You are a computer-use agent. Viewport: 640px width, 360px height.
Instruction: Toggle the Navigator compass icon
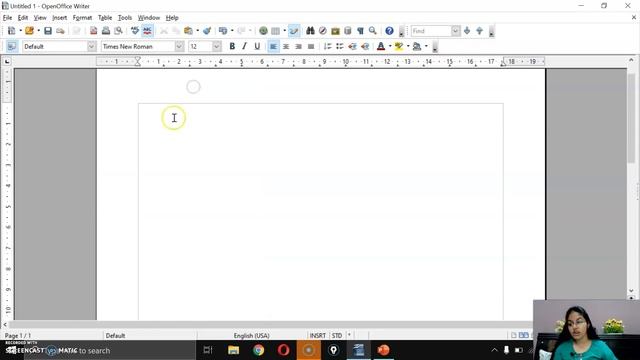click(x=322, y=31)
